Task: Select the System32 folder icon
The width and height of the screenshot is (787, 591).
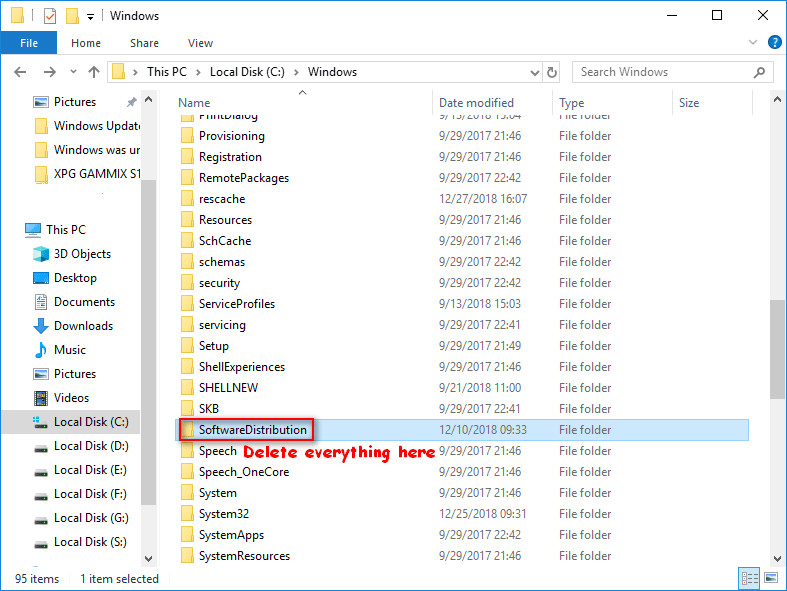Action: tap(187, 514)
